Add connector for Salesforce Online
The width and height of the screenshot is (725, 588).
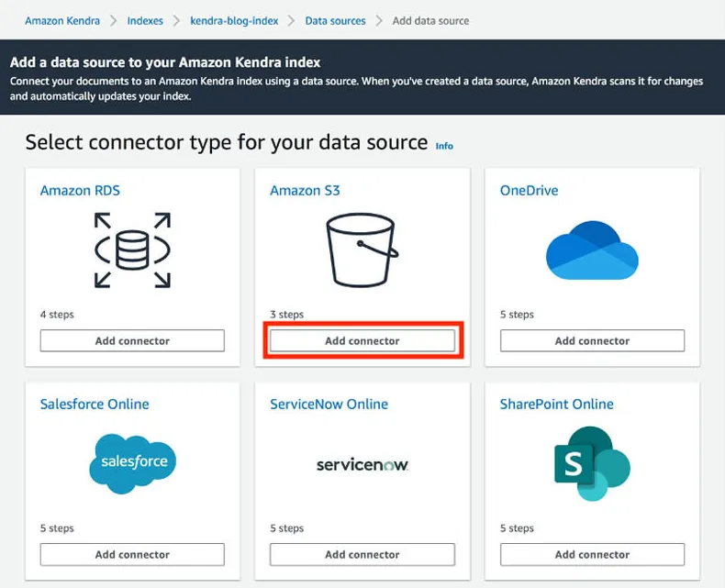132,554
